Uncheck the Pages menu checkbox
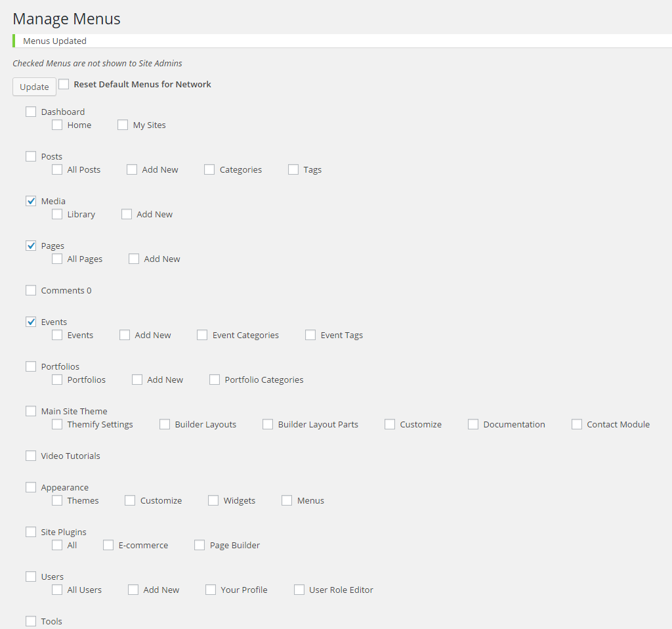672x629 pixels. (x=31, y=246)
